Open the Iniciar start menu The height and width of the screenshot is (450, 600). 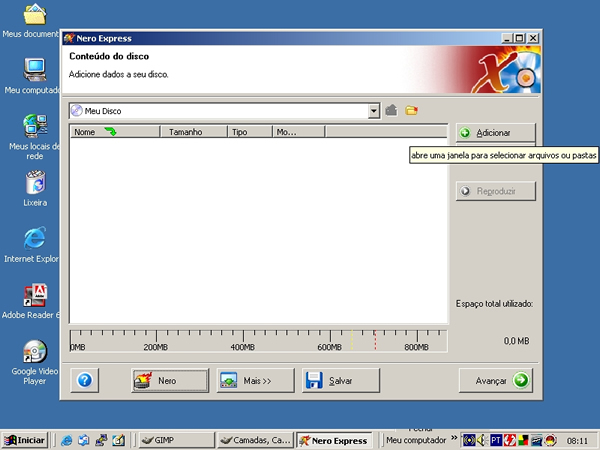click(24, 440)
